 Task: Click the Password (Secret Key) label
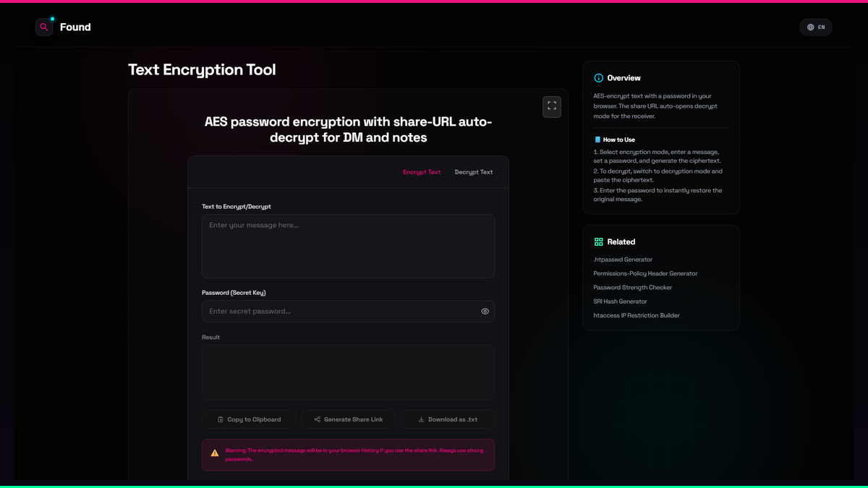tap(234, 293)
